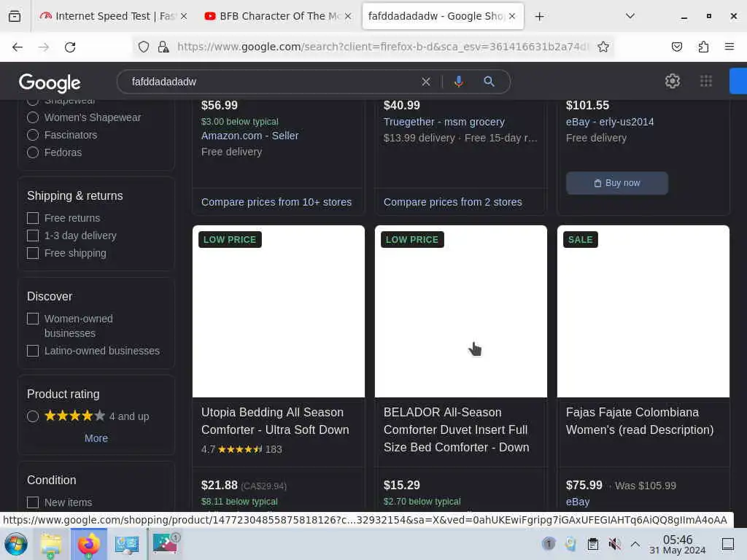Viewport: 747px width, 560px height.
Task: Click the Firefox View icon
Action: [15, 16]
